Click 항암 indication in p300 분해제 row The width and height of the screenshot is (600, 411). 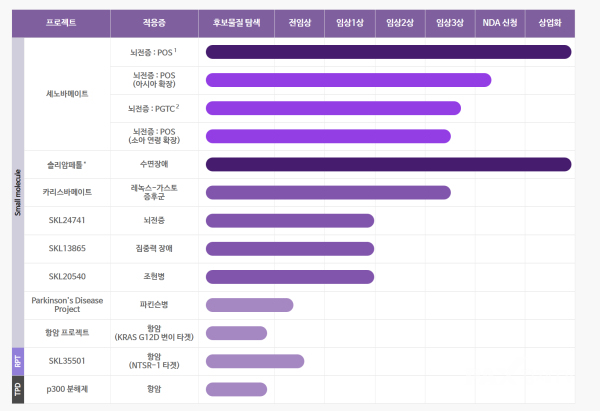pyautogui.click(x=154, y=389)
